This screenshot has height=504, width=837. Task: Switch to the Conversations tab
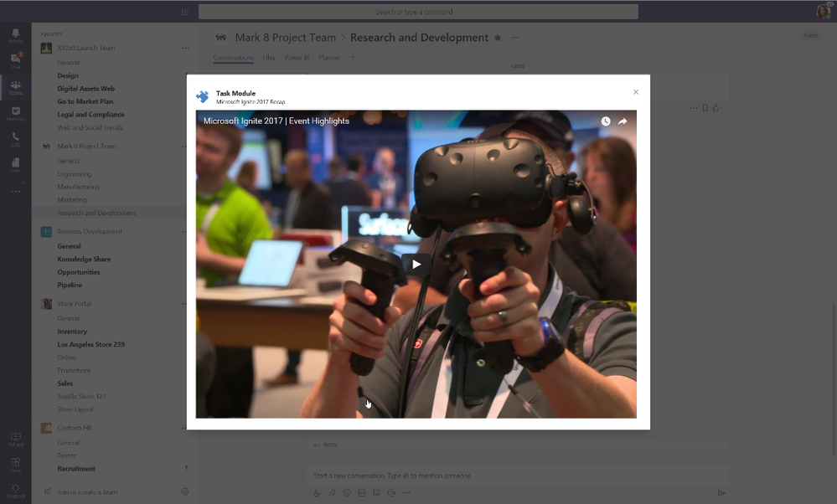click(x=233, y=58)
